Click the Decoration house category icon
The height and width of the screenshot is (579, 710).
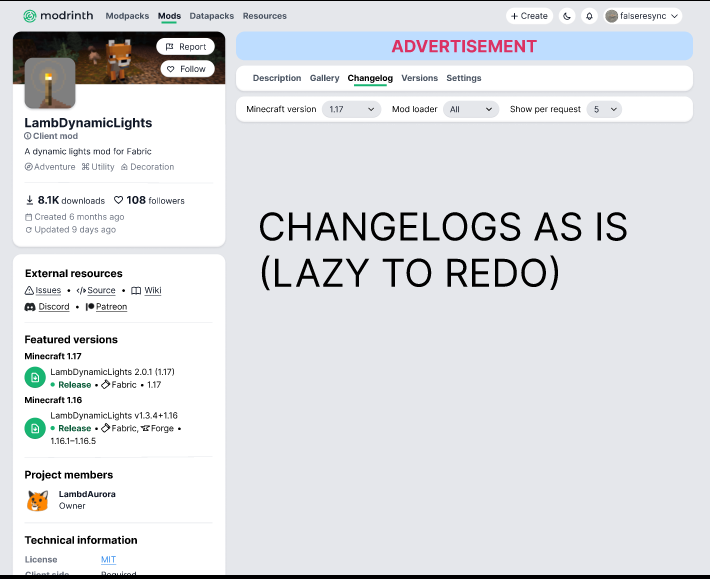click(x=124, y=167)
